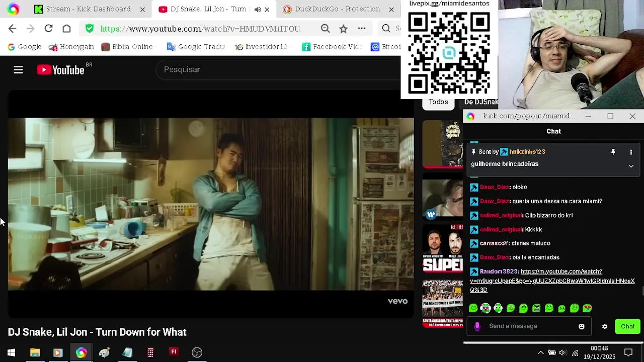Click username carrascoY in chat
Image resolution: width=644 pixels, height=362 pixels.
point(494,243)
